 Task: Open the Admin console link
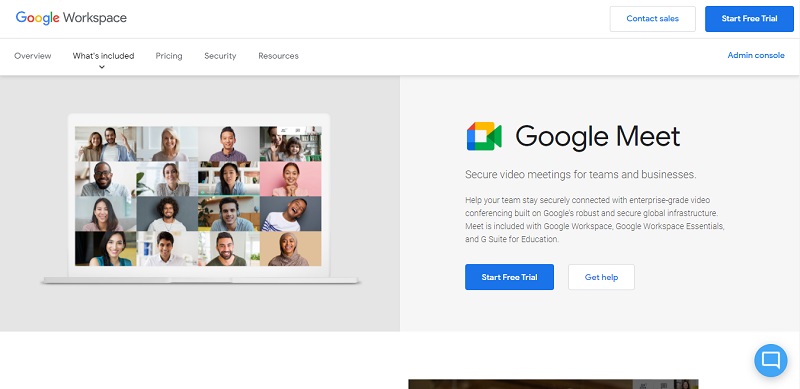tap(756, 55)
